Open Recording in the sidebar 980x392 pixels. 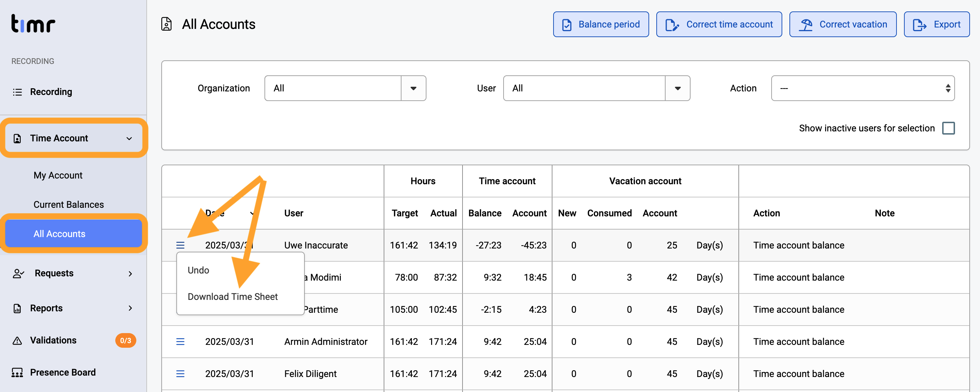(51, 92)
